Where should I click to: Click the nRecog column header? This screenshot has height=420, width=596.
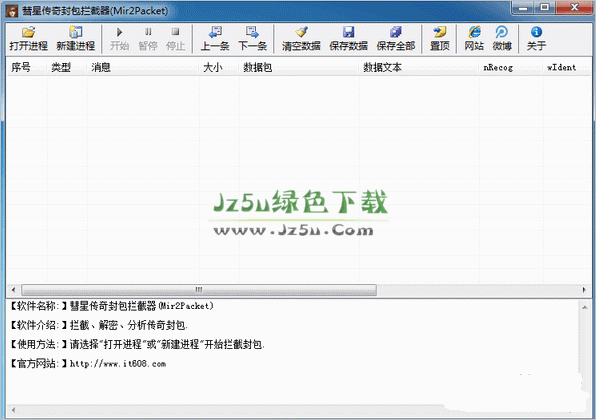(x=510, y=67)
